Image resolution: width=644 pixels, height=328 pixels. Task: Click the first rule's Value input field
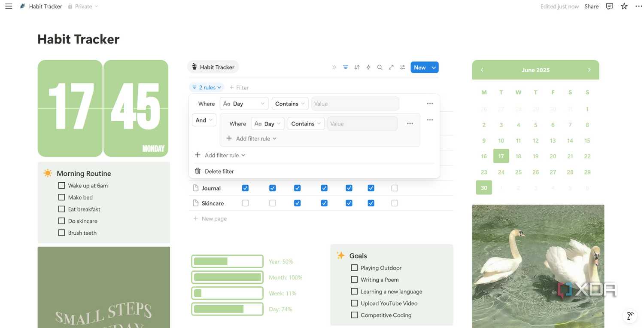point(355,104)
